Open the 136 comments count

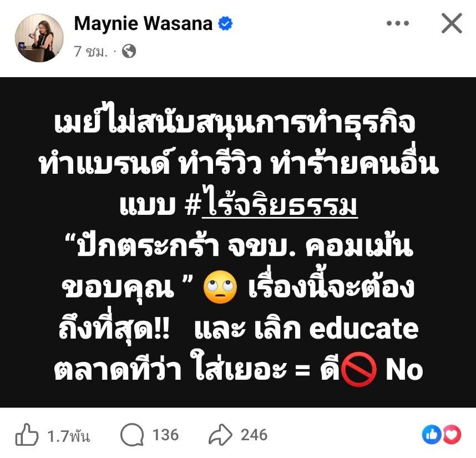coord(165,435)
